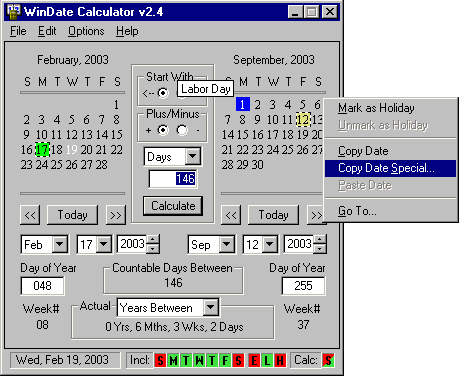
Task: Select February 1 on left calendar
Action: [116, 105]
